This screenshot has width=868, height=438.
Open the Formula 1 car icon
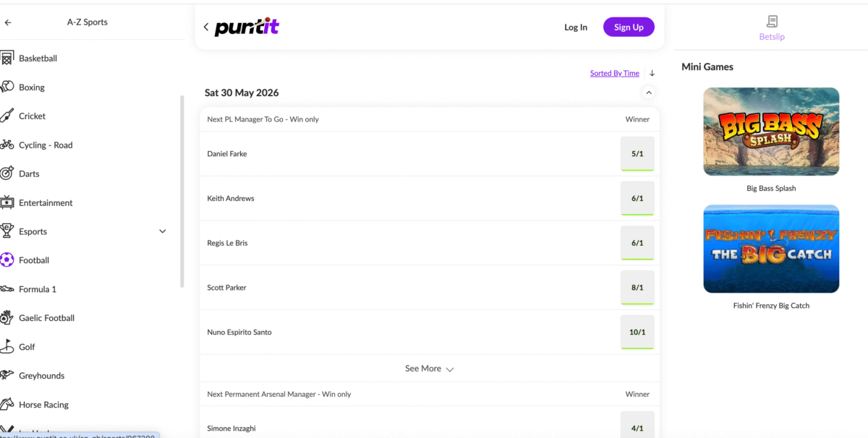(7, 289)
